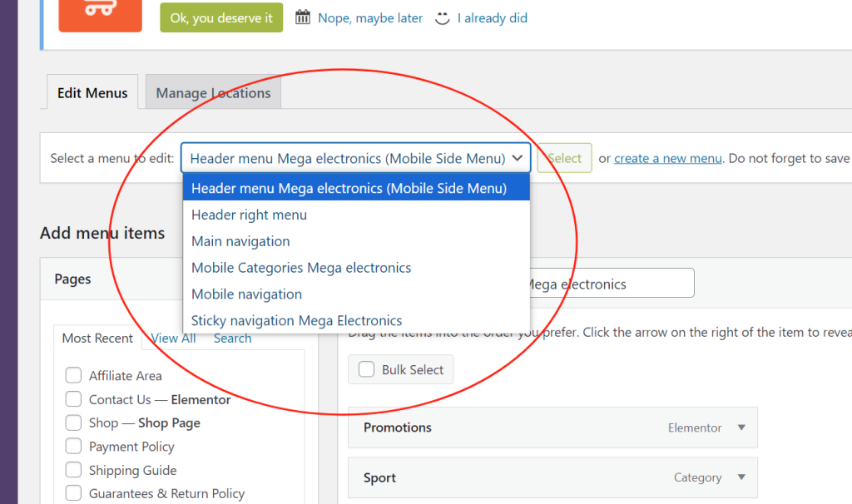
Task: Expand the Sport category menu item arrow
Action: (x=741, y=477)
